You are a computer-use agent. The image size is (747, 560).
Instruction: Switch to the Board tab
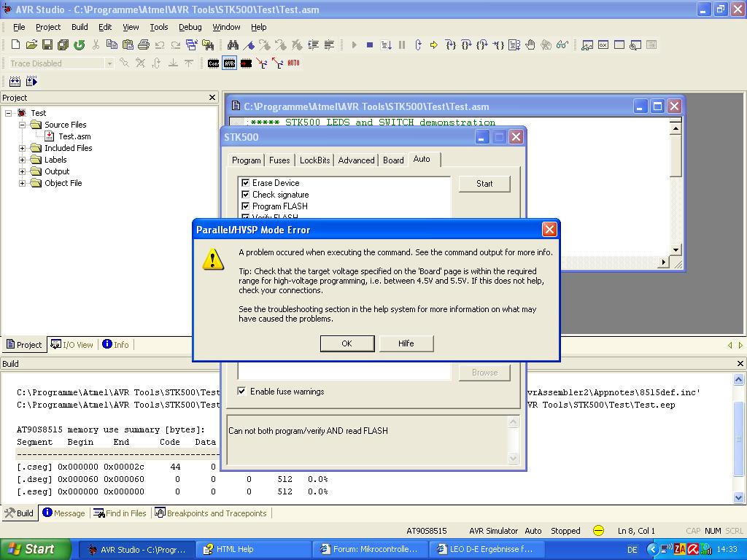[393, 160]
